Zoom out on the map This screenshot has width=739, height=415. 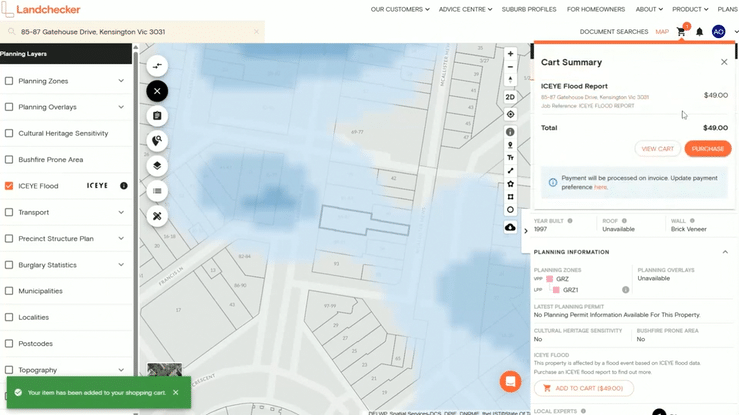[510, 67]
